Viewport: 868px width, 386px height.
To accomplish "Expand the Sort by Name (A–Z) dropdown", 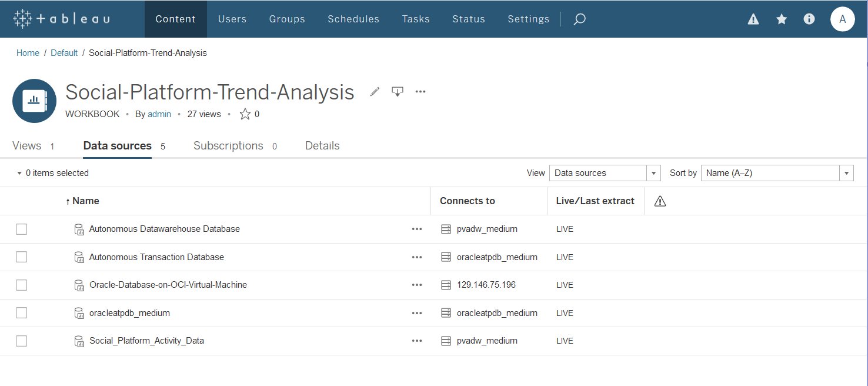I will 777,173.
